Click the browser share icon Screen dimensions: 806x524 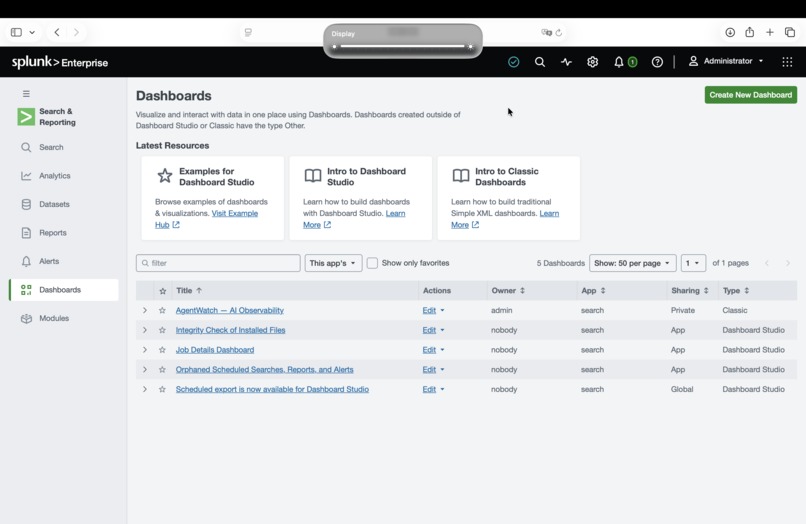pyautogui.click(x=749, y=32)
